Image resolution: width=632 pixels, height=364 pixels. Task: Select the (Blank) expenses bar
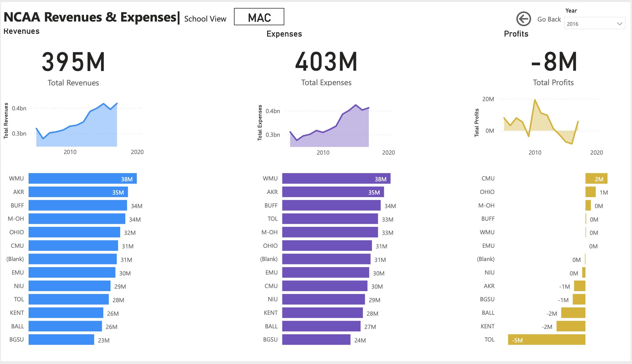point(326,259)
